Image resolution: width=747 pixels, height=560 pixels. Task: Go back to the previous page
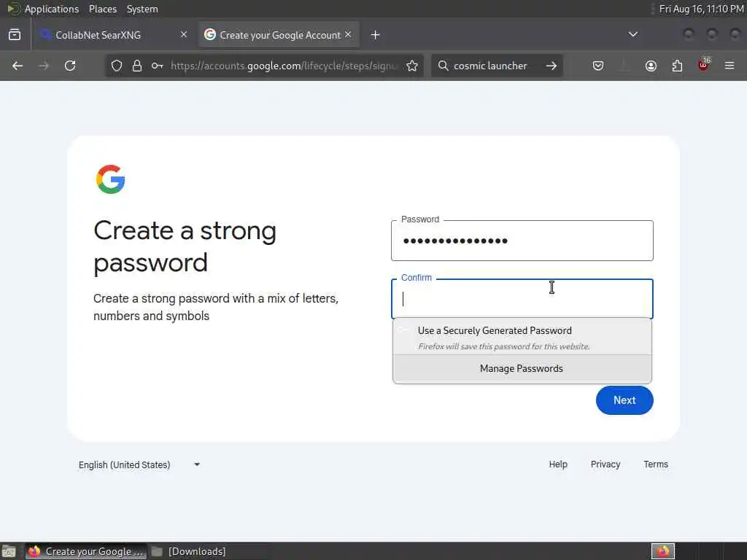pos(18,66)
